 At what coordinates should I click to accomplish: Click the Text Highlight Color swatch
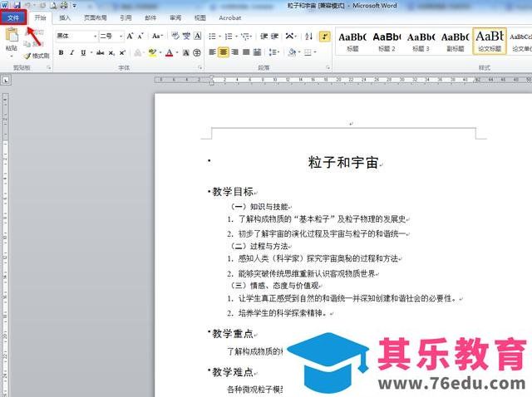click(x=152, y=53)
